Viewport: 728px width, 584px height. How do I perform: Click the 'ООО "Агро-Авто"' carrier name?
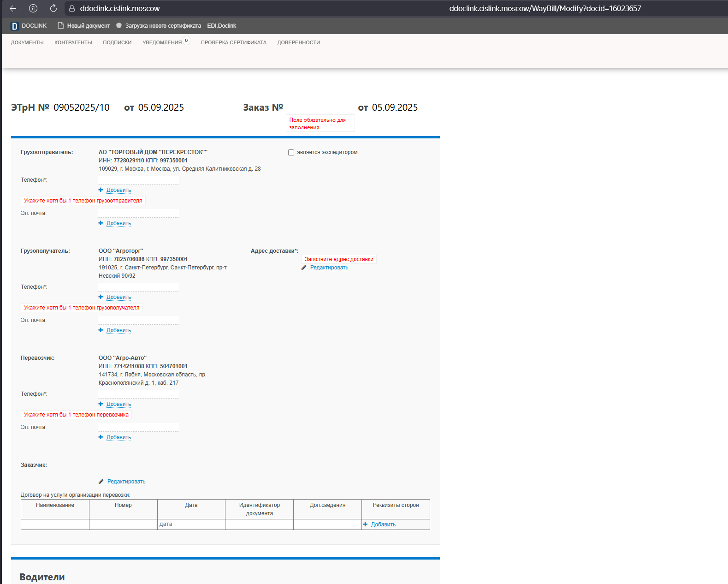[x=123, y=358]
